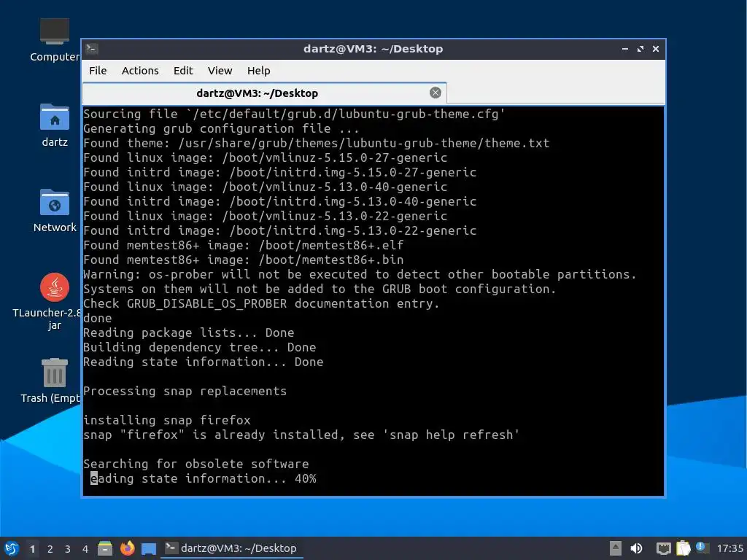
Task: Click the 'Found theme:' line in the terminal output
Action: pos(316,143)
